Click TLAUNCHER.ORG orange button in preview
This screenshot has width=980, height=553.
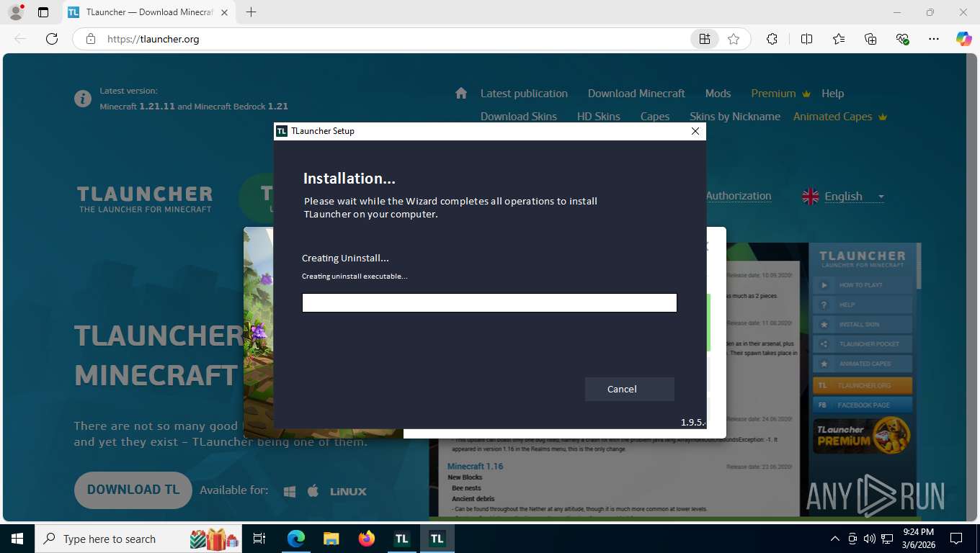(862, 385)
